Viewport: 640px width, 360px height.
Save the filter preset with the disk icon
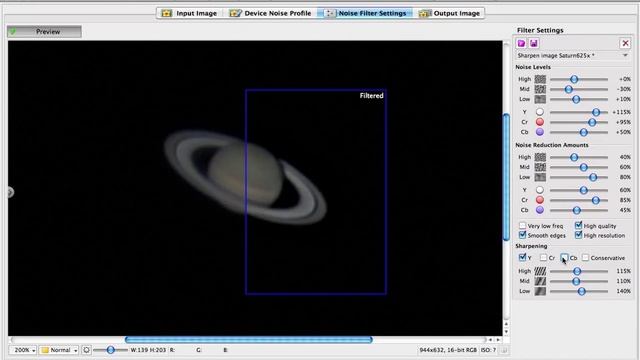(533, 43)
